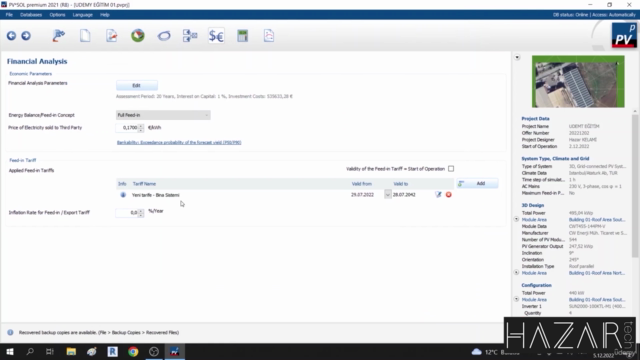Viewport: 640px width, 360px height.
Task: Open the Cables toolbar icon
Action: [164, 36]
